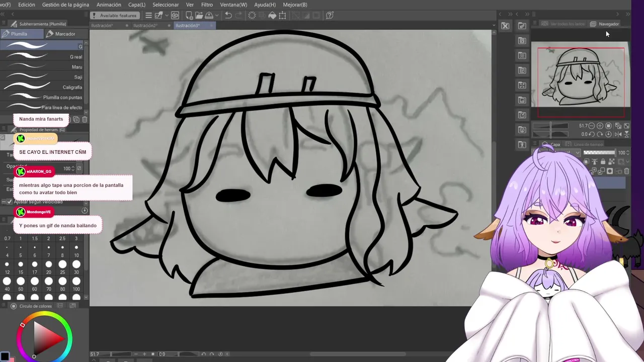Click the delete sub tool trash icon

[85, 119]
